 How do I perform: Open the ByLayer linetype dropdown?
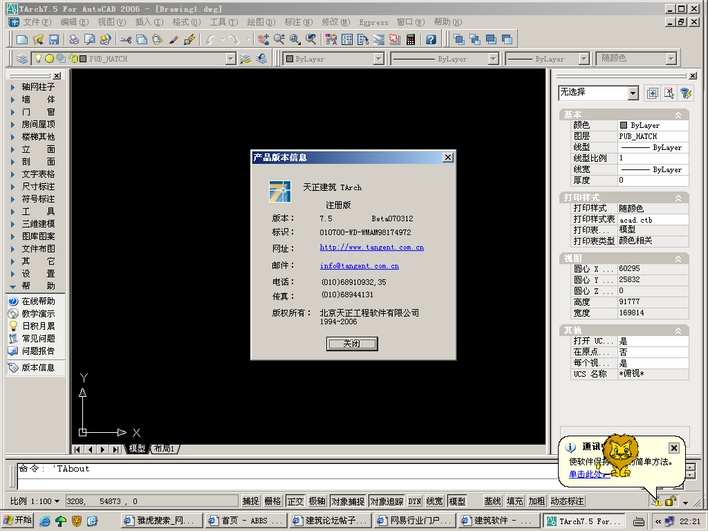[493, 59]
